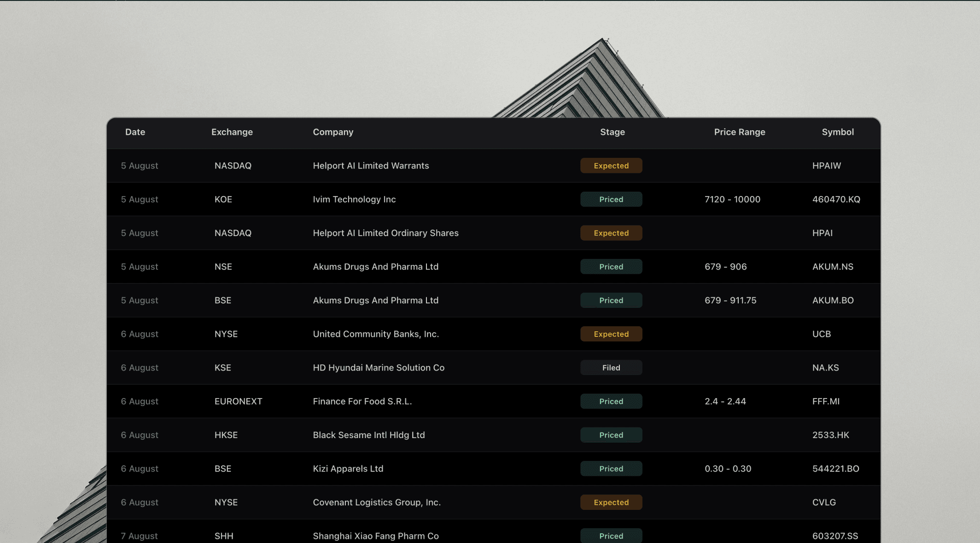Click the Date column header
The height and width of the screenshot is (543, 980).
click(135, 132)
